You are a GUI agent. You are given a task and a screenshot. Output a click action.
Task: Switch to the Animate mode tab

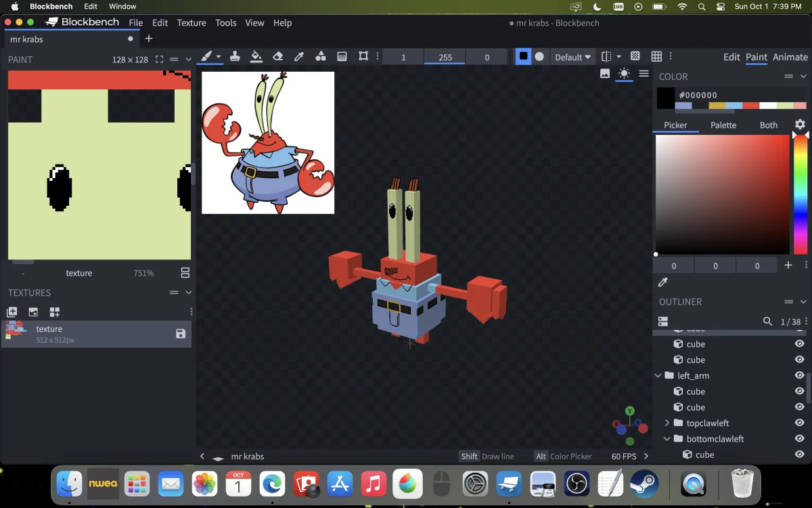coord(790,57)
